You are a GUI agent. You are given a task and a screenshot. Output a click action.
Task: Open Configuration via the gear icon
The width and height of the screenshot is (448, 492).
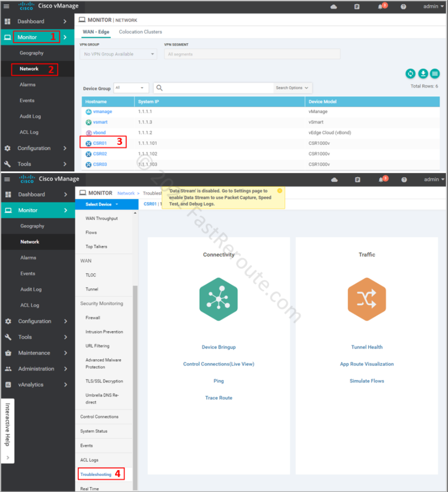tap(8, 148)
